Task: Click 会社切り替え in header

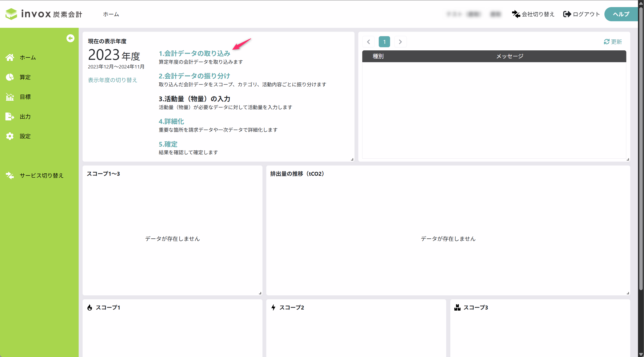Action: tap(533, 14)
